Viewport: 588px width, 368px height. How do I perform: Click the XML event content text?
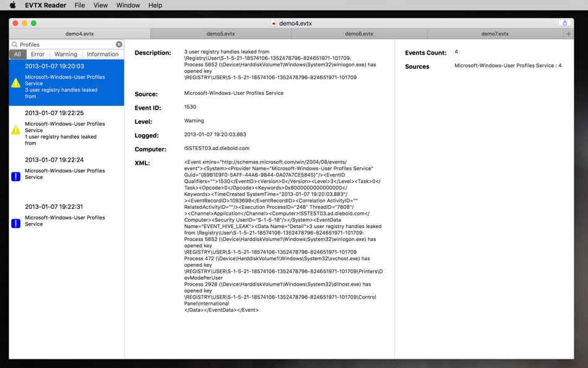283,236
